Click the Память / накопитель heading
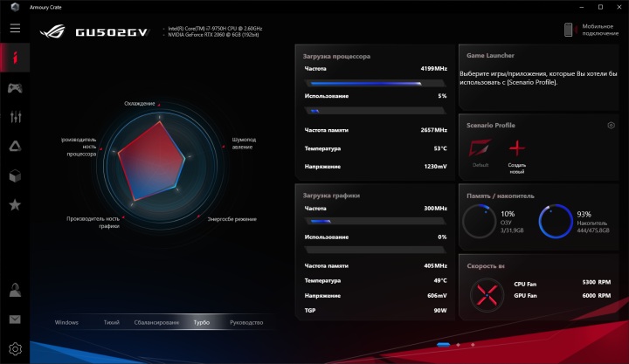Screen dimensions: 629x364 (501, 196)
